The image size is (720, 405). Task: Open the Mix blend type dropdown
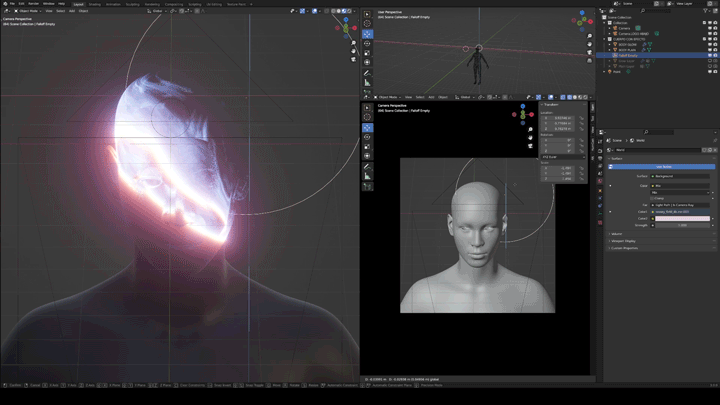click(x=680, y=192)
